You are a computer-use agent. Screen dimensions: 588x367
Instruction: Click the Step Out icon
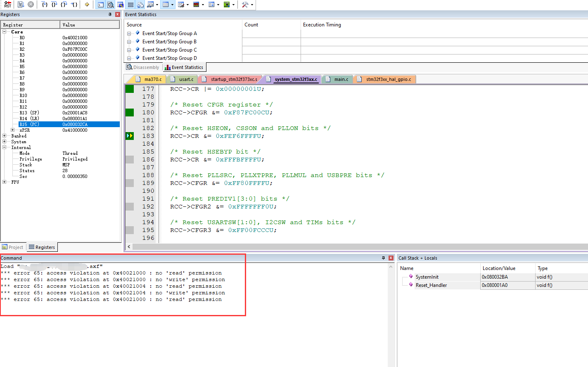coord(64,5)
